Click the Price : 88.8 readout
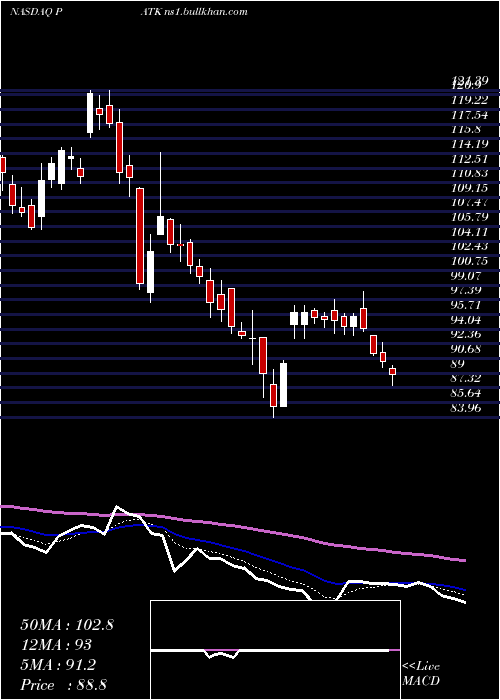The image size is (500, 700). pos(63,685)
